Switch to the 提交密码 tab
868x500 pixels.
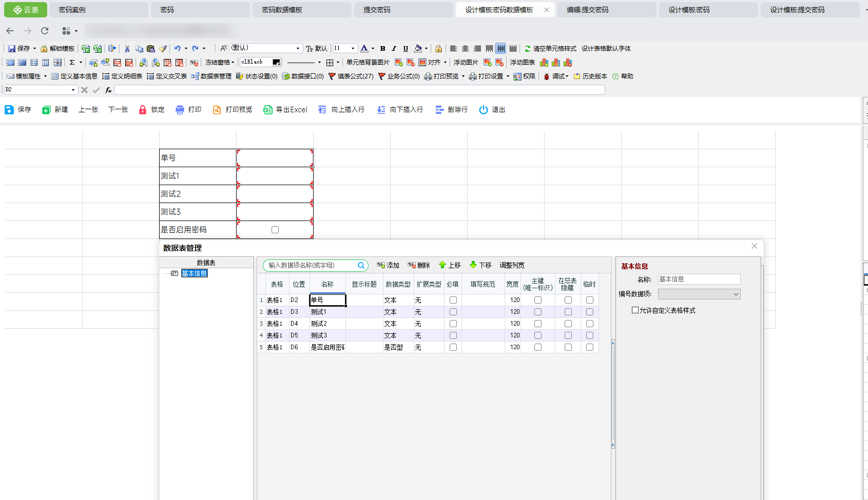377,10
